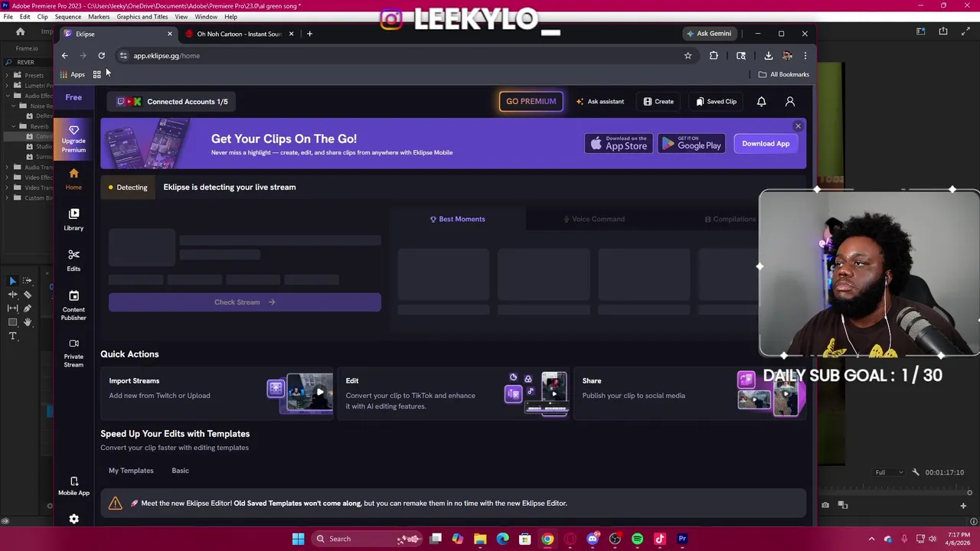Click Download on the App Store badge
The image size is (980, 551).
(x=619, y=143)
